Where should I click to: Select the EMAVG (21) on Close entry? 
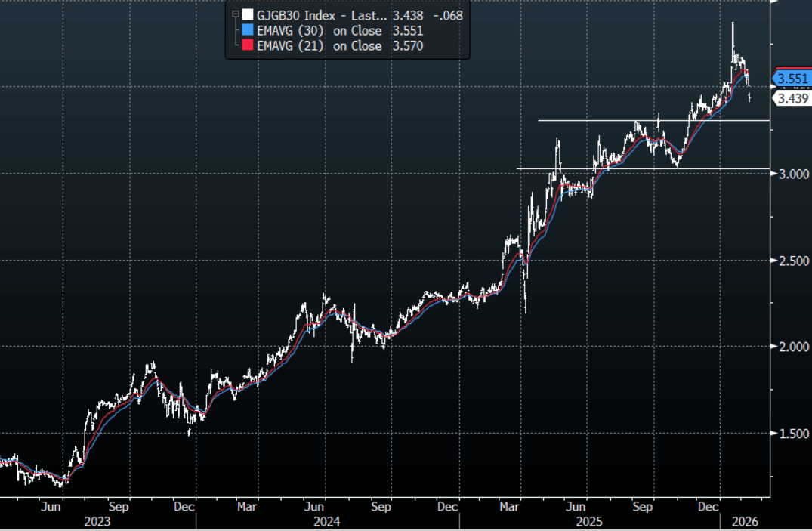click(x=319, y=46)
